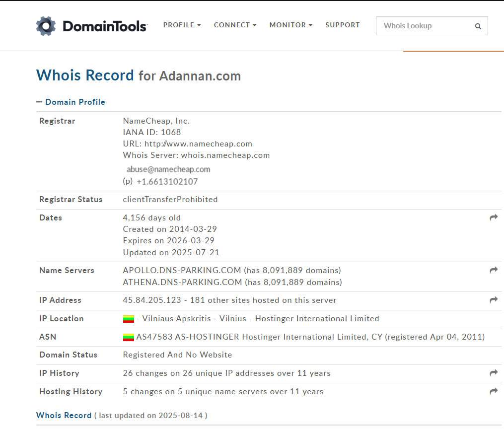Screen dimensions: 504x429
Task: Go to the SUPPORT page
Action: (342, 25)
